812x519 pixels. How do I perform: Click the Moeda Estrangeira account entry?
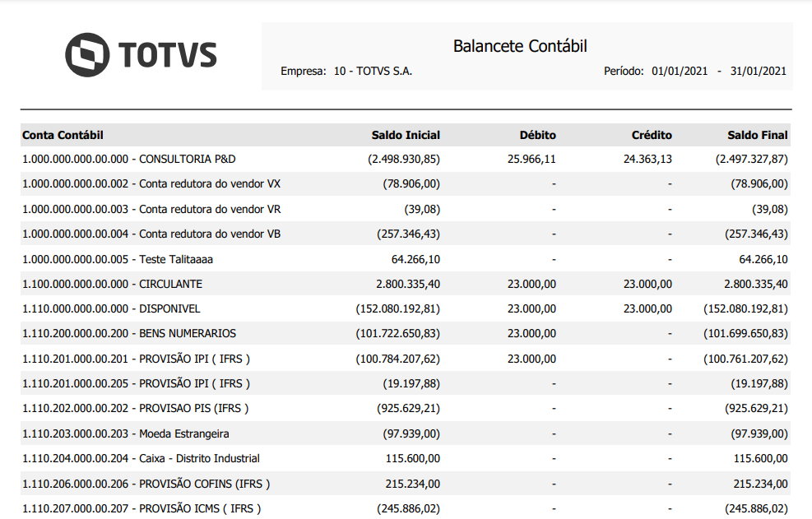click(x=126, y=433)
